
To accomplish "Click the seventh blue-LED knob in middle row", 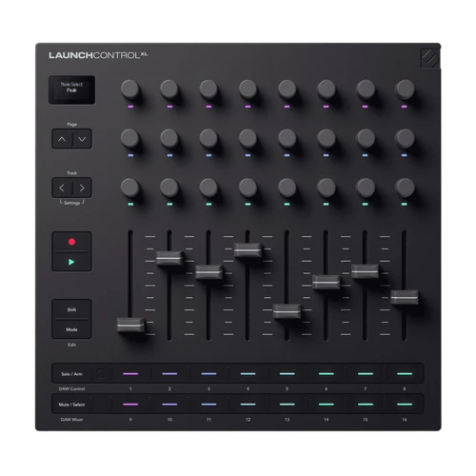I will [x=366, y=138].
